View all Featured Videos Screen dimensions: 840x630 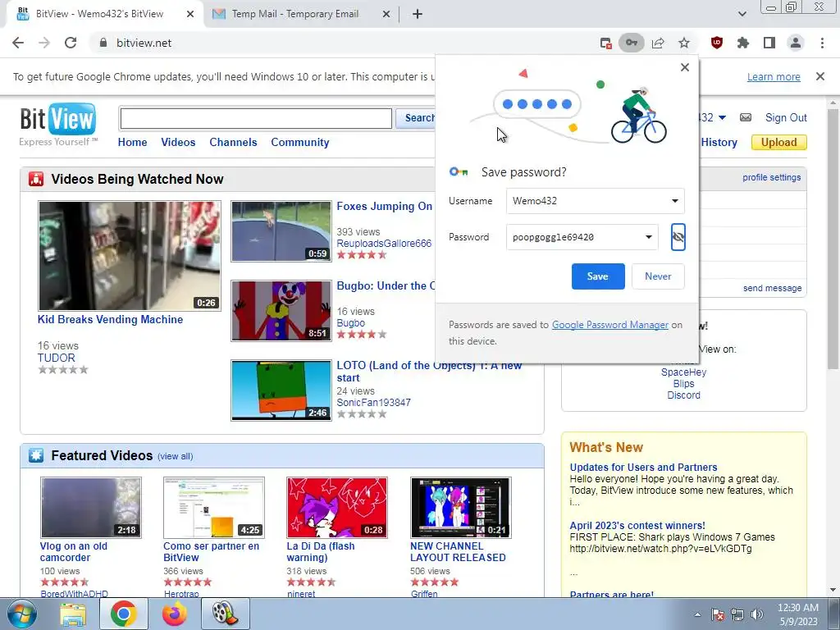(x=176, y=456)
